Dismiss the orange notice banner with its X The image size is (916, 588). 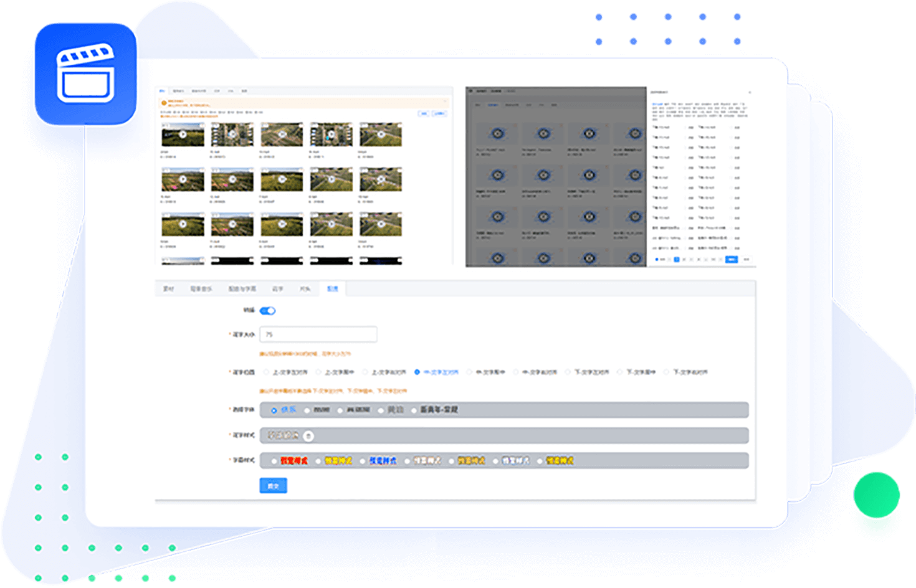[x=445, y=101]
